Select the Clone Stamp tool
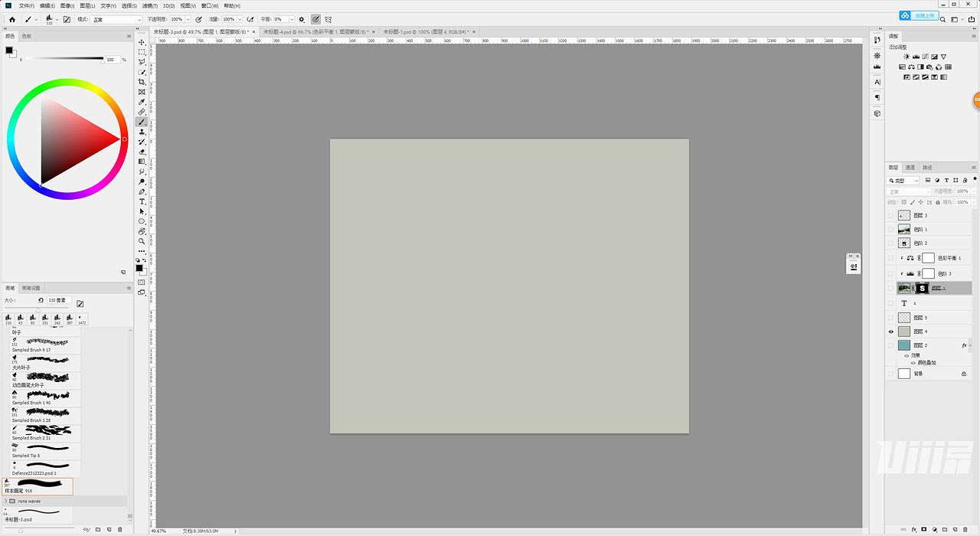Image resolution: width=980 pixels, height=536 pixels. [x=142, y=133]
